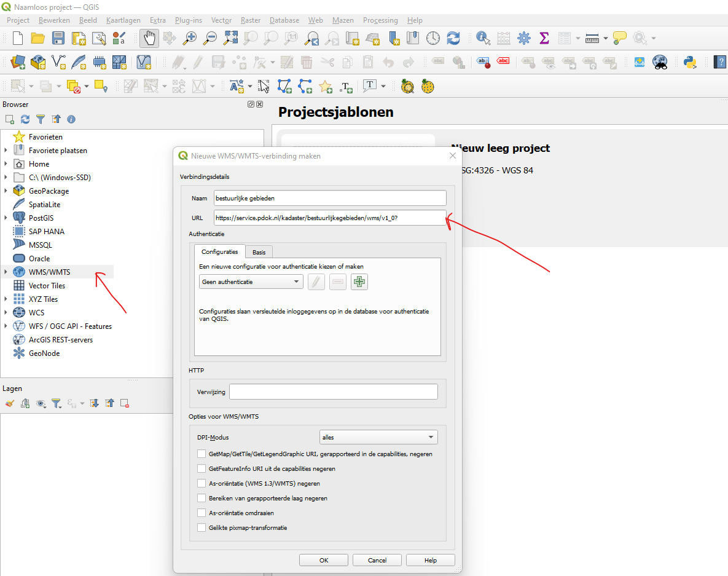The height and width of the screenshot is (576, 728).
Task: Open Temporal Controller clock icon
Action: (432, 38)
